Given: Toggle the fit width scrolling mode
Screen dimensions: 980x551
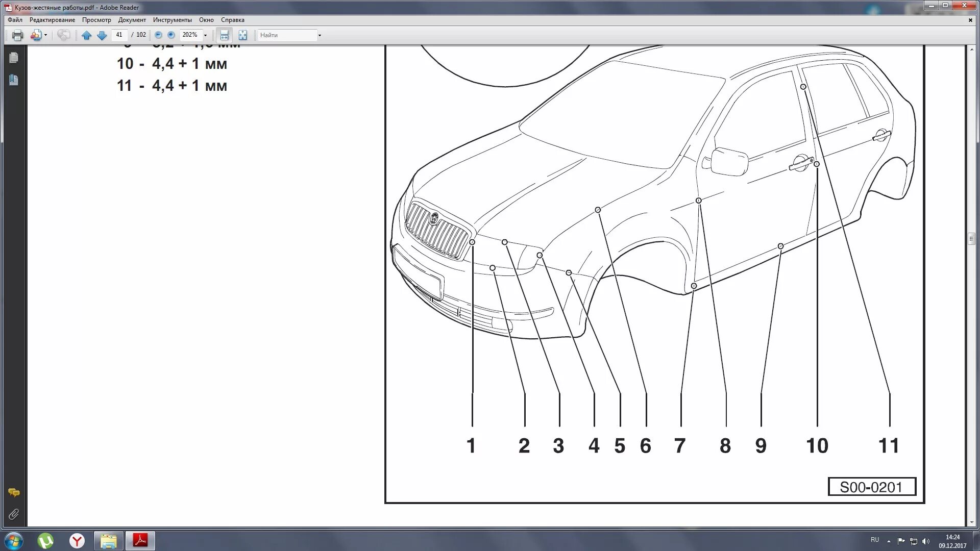Looking at the screenshot, I should point(224,35).
